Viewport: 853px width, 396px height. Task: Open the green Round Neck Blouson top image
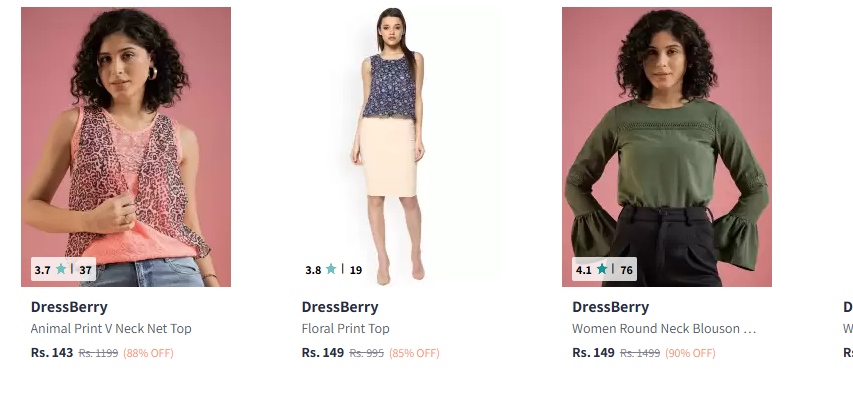click(667, 147)
